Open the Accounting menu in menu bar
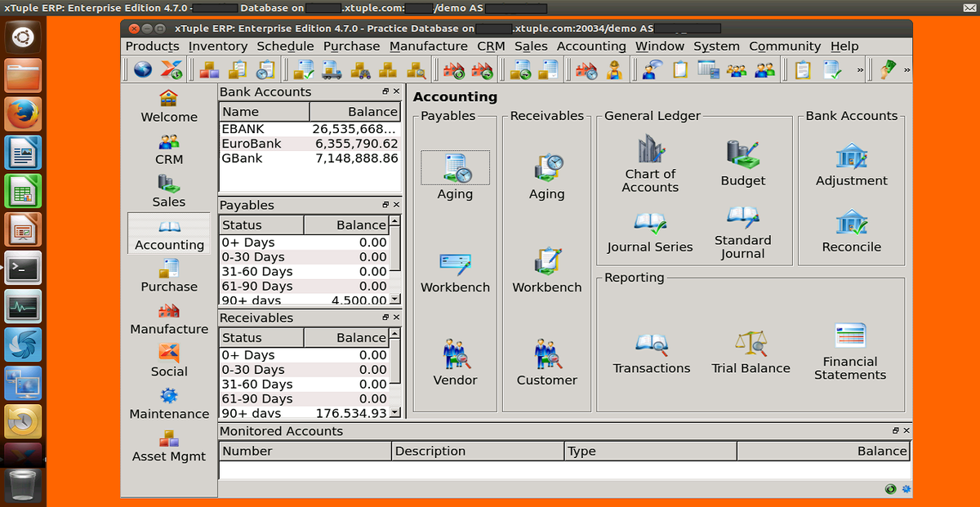 [x=591, y=47]
